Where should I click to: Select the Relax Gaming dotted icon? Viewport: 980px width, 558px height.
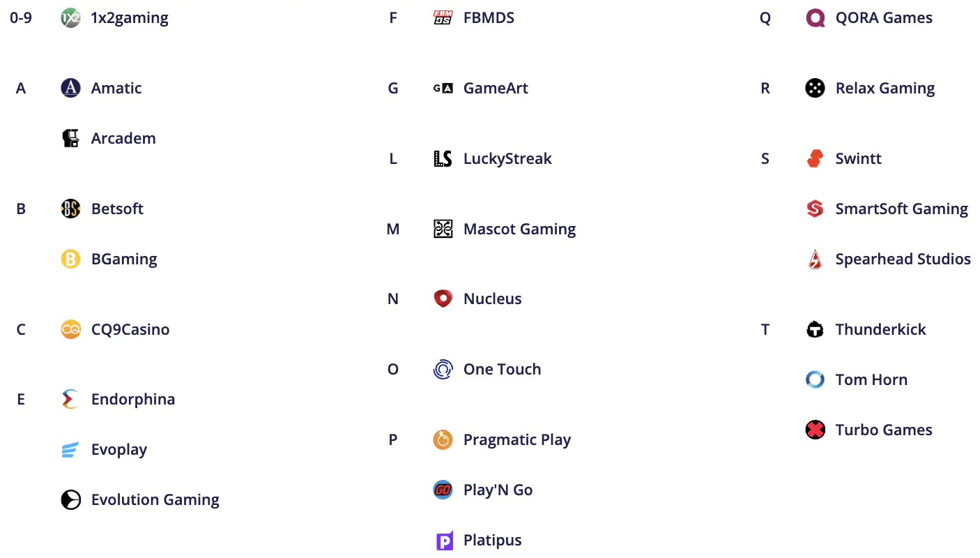pos(815,88)
